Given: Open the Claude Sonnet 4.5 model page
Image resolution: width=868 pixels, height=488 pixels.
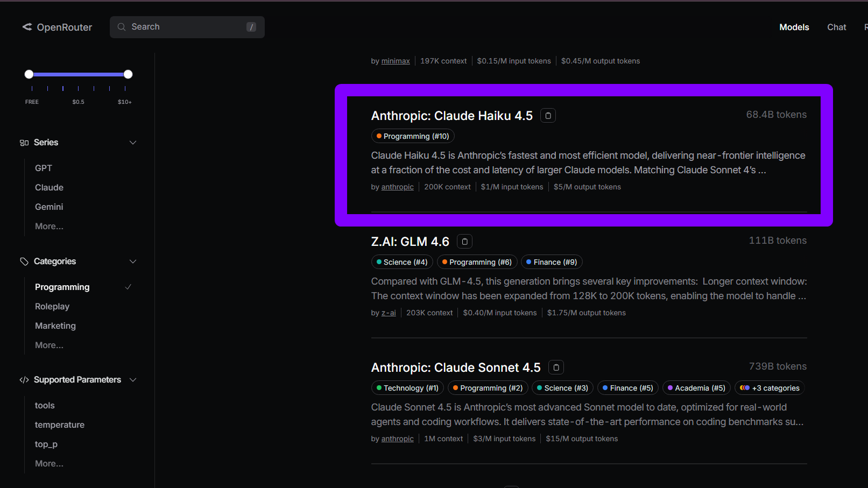Looking at the screenshot, I should (455, 367).
